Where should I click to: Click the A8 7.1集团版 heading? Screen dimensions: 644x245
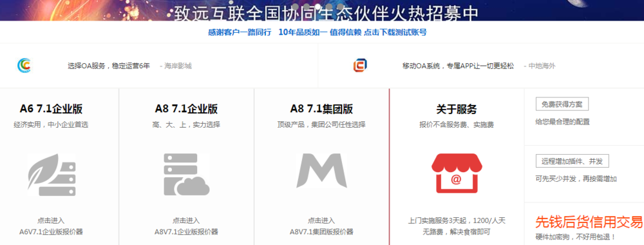[x=321, y=109]
